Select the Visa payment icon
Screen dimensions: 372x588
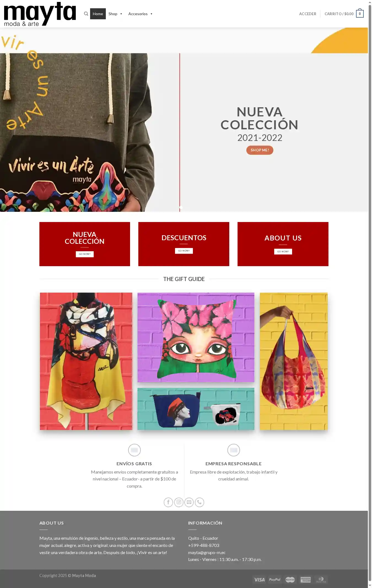click(259, 579)
